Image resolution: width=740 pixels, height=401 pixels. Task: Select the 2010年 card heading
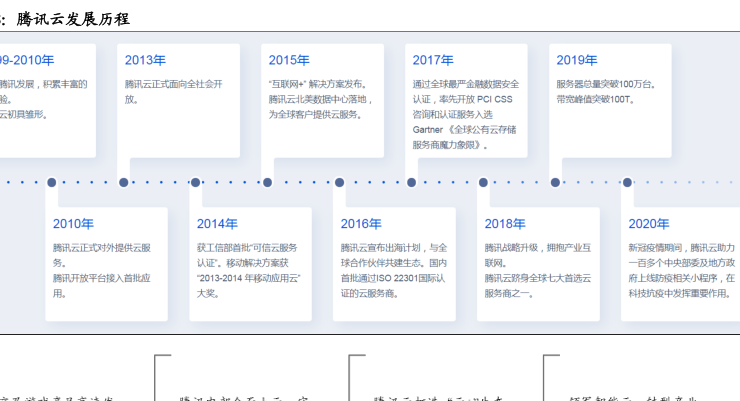[x=73, y=224]
